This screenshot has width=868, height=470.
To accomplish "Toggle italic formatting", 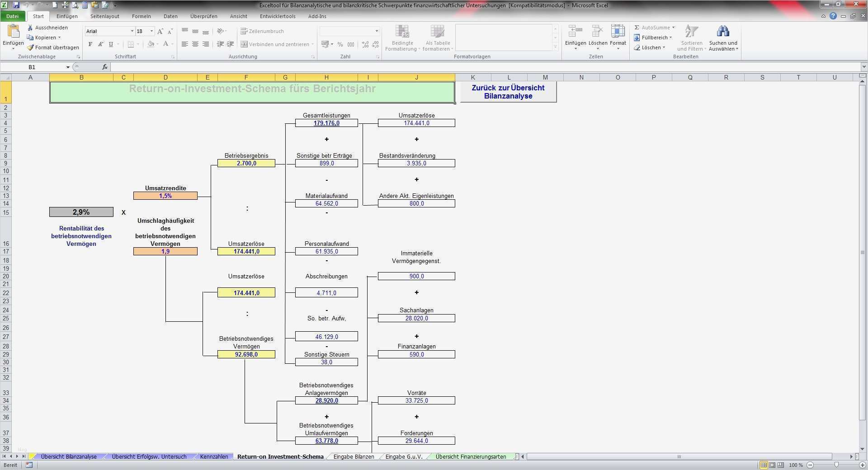I will pyautogui.click(x=100, y=44).
